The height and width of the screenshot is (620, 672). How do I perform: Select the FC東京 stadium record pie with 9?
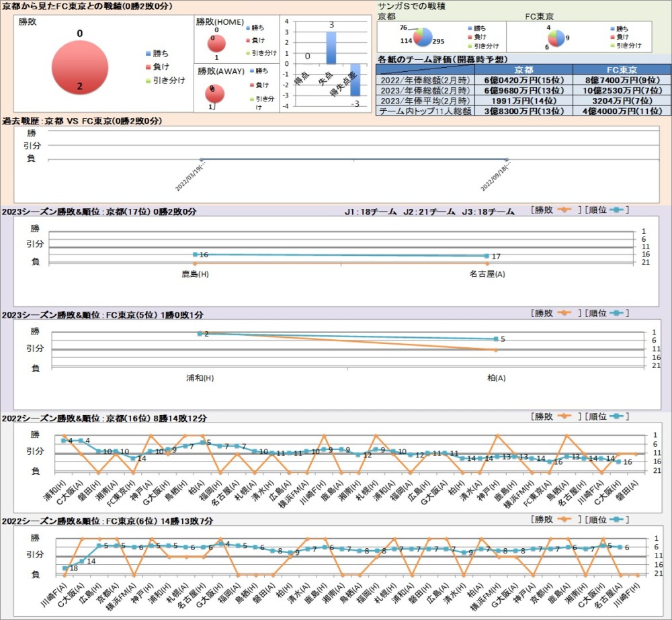click(x=556, y=38)
